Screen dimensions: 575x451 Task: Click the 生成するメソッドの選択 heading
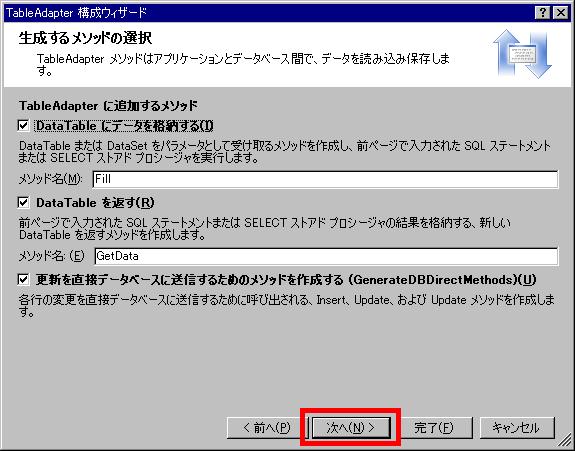(85, 38)
